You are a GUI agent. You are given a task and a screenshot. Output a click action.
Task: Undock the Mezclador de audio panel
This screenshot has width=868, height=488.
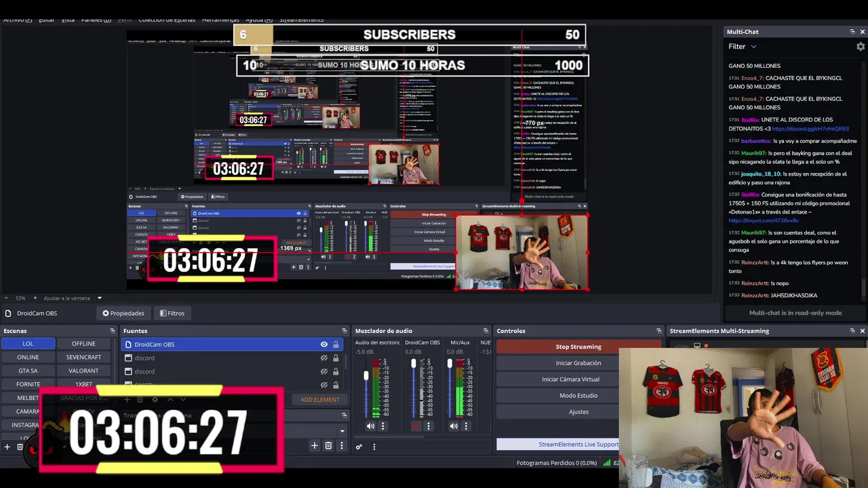(x=486, y=331)
